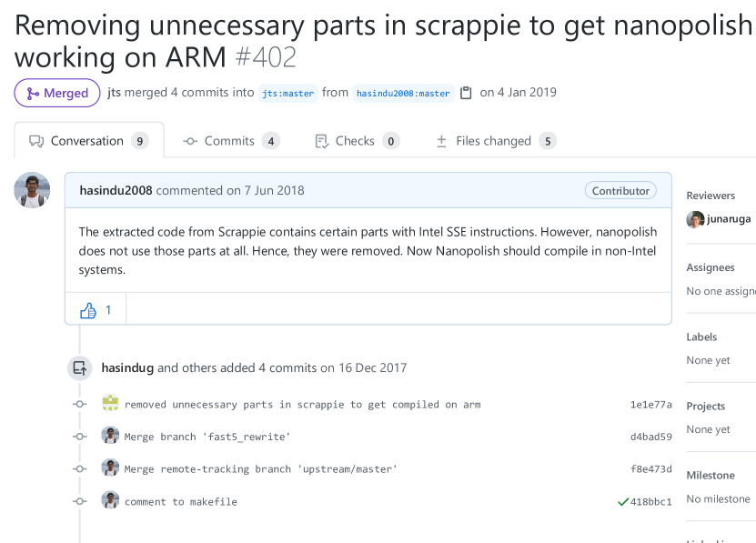
Task: Click the green checkmark beside commit 418bbc1
Action: tap(622, 500)
